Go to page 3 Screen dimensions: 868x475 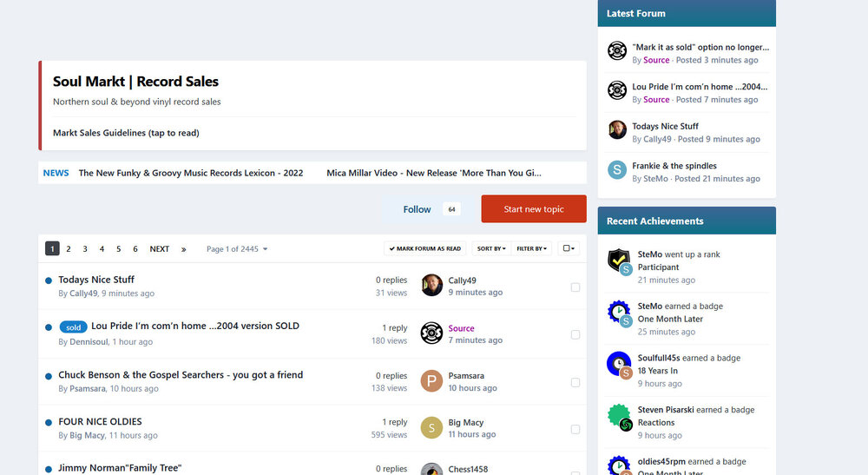coord(85,249)
